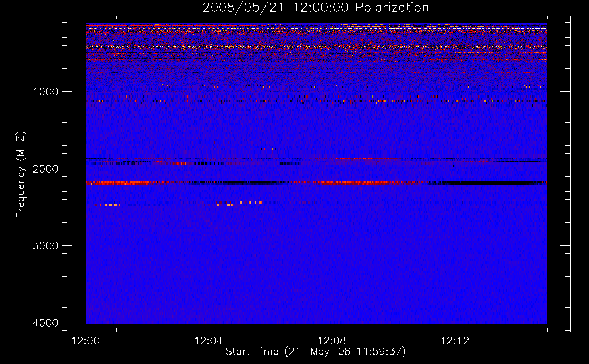The height and width of the screenshot is (364, 589).
Task: Click the plot title '2008/05/21 12:00:00 Polarization'
Action: coord(316,8)
